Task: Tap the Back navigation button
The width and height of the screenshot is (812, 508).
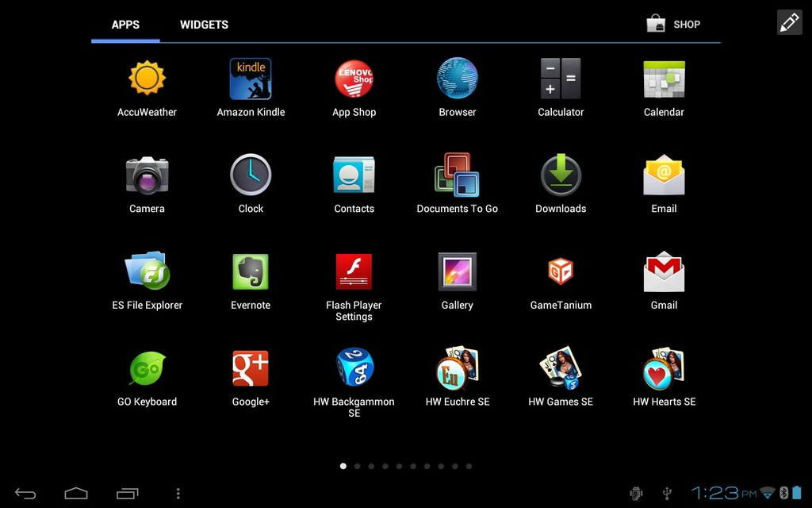Action: [x=25, y=493]
